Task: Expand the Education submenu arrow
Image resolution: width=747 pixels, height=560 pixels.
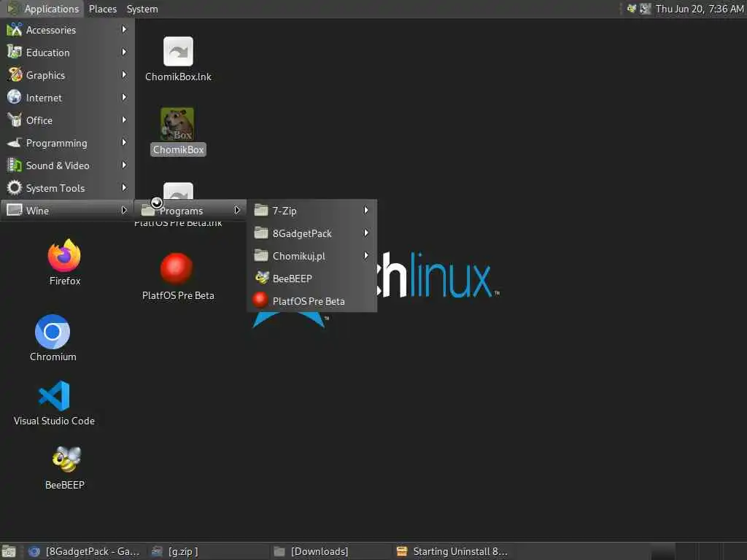Action: [x=124, y=52]
